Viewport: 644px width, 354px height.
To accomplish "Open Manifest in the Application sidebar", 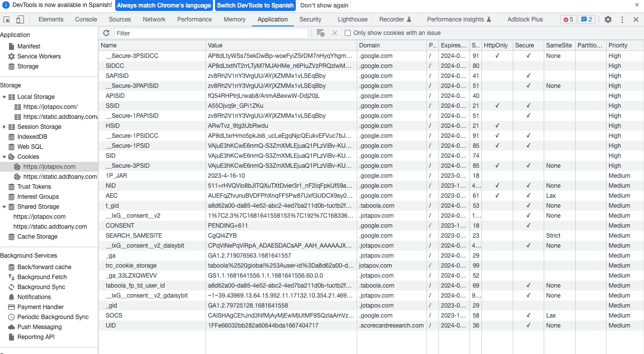I will [29, 46].
